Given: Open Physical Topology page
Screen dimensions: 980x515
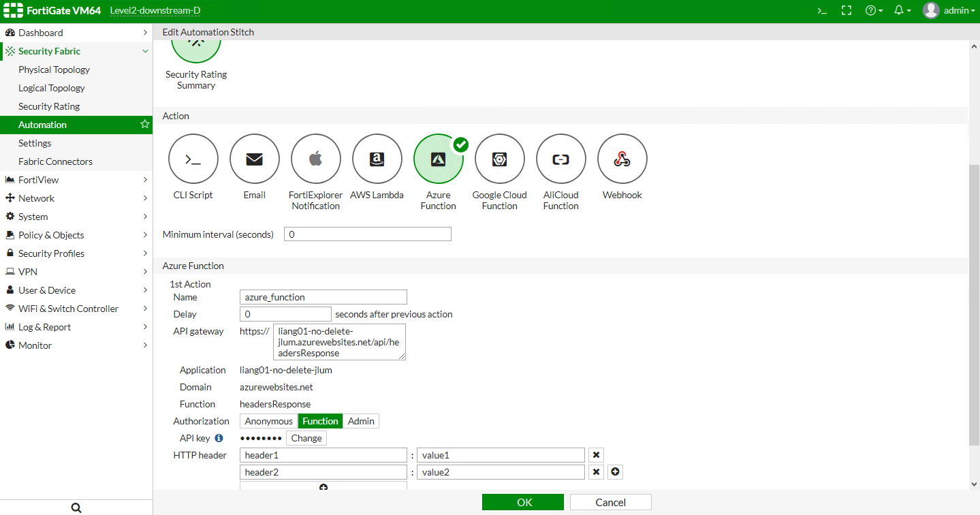Looking at the screenshot, I should point(54,69).
